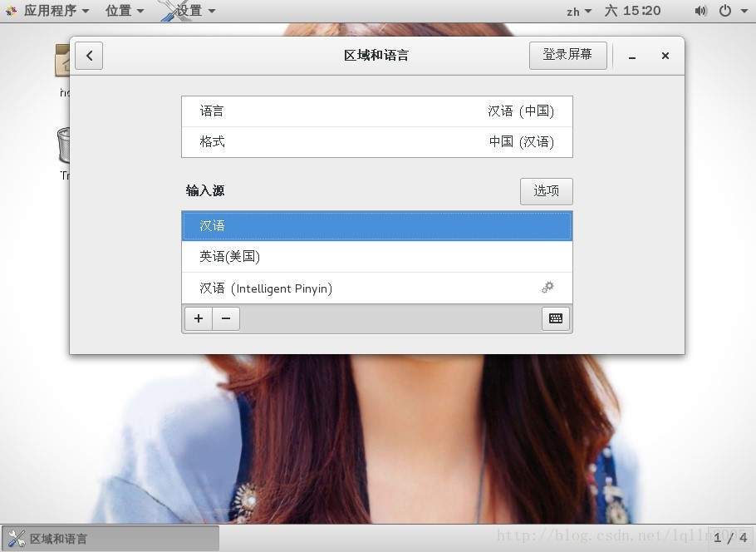Click 区域和语言 taskbar window entry
The width and height of the screenshot is (756, 552).
(x=110, y=539)
